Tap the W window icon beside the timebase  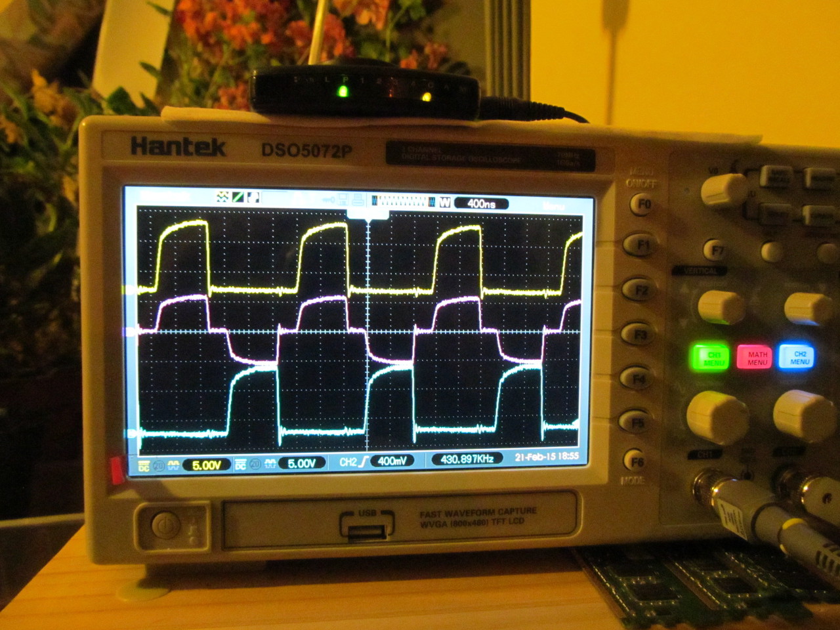coord(445,203)
